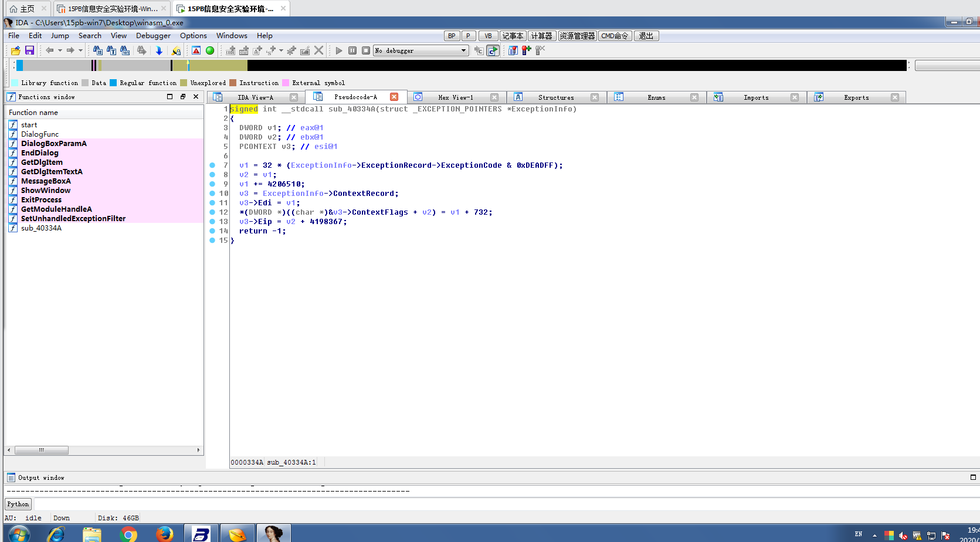980x542 pixels.
Task: Jump forward with the right arrow icon
Action: [x=70, y=50]
